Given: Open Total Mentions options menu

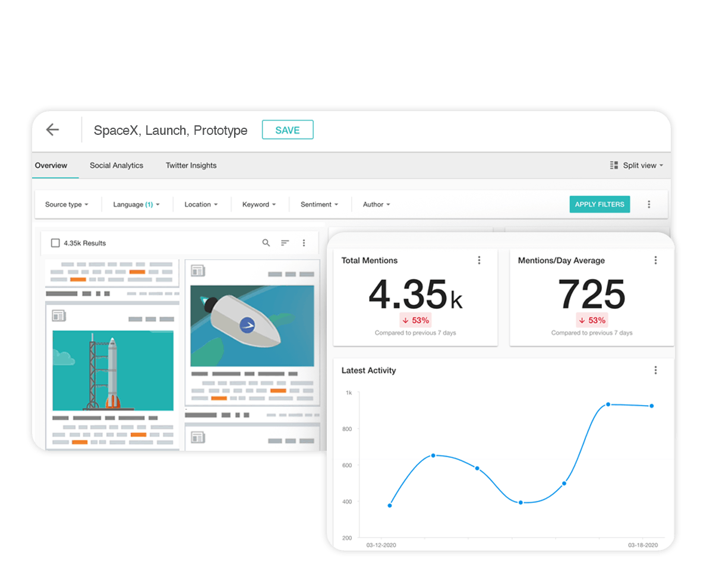Looking at the screenshot, I should pos(479,260).
